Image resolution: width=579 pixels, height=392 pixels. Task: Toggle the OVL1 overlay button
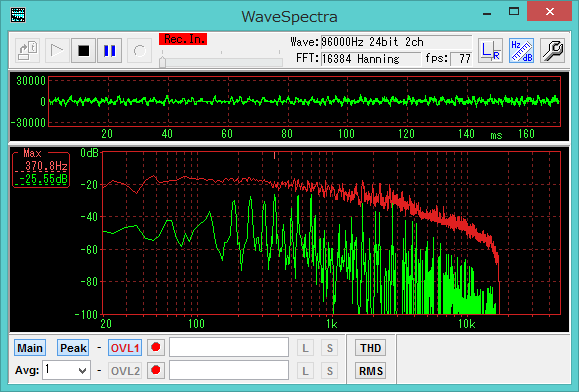(125, 348)
